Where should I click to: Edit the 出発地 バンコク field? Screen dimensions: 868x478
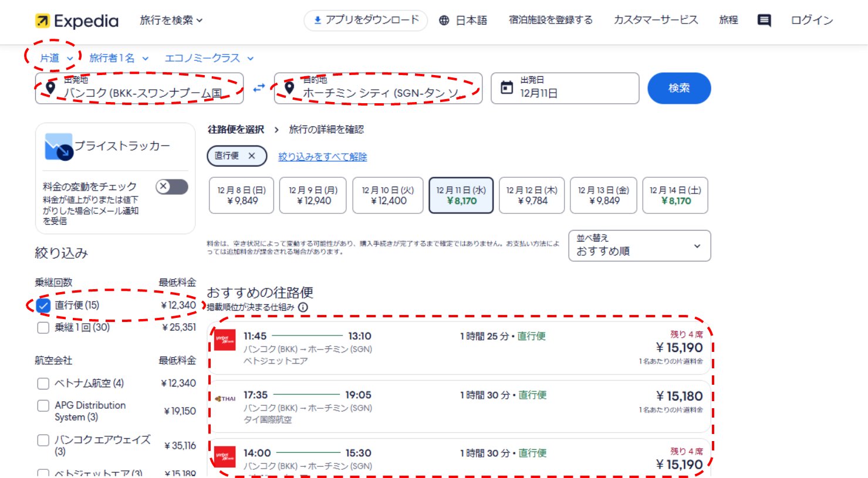pos(139,88)
